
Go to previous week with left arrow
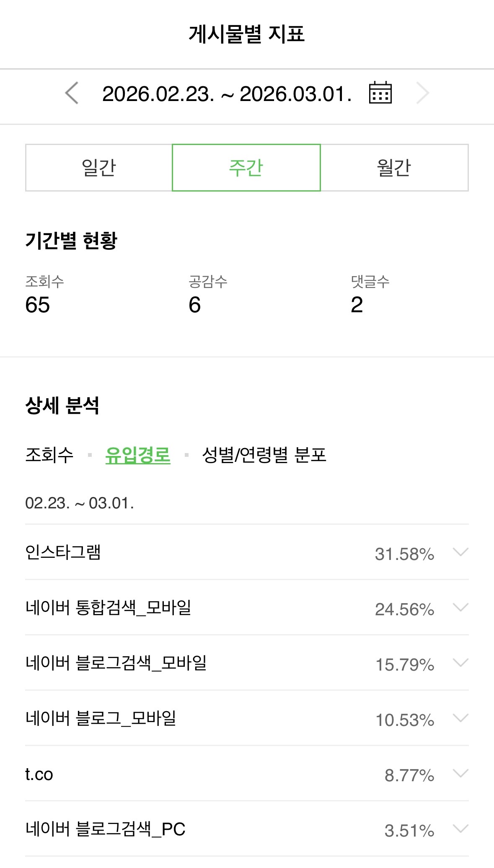72,93
